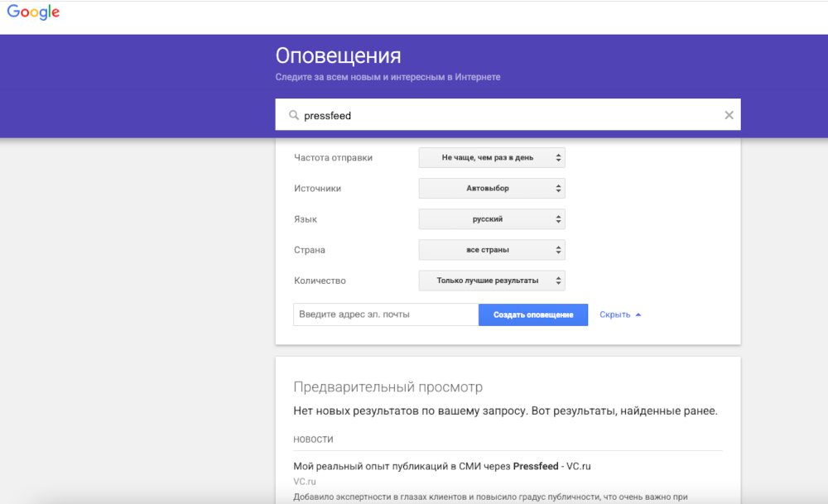Click the Источники label
Image resolution: width=828 pixels, height=504 pixels.
pos(317,189)
